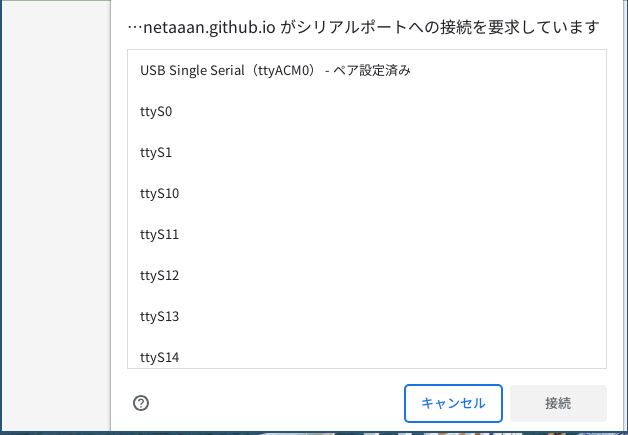The image size is (628, 435).
Task: Click the 接続 connect button
Action: 558,403
